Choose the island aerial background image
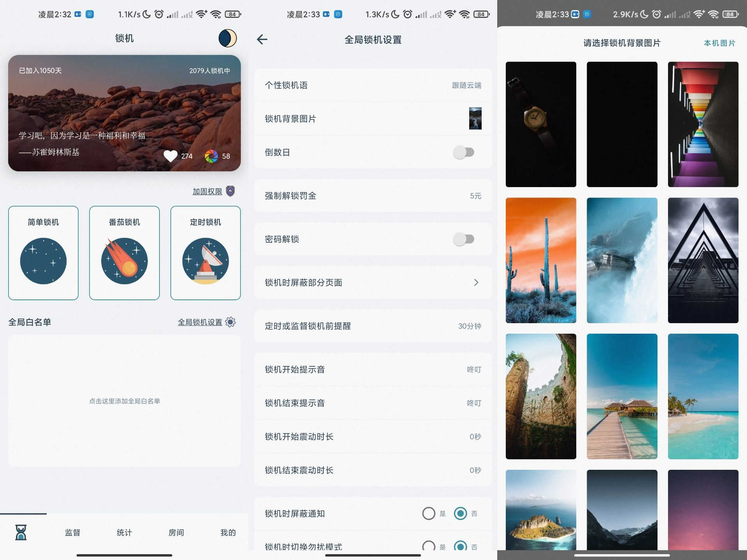The image size is (747, 560). (541, 510)
